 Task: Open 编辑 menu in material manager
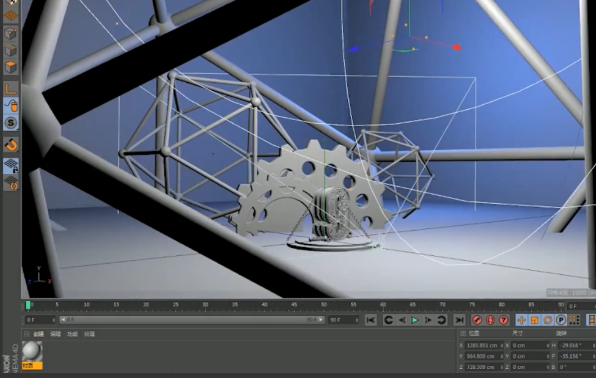(x=55, y=334)
